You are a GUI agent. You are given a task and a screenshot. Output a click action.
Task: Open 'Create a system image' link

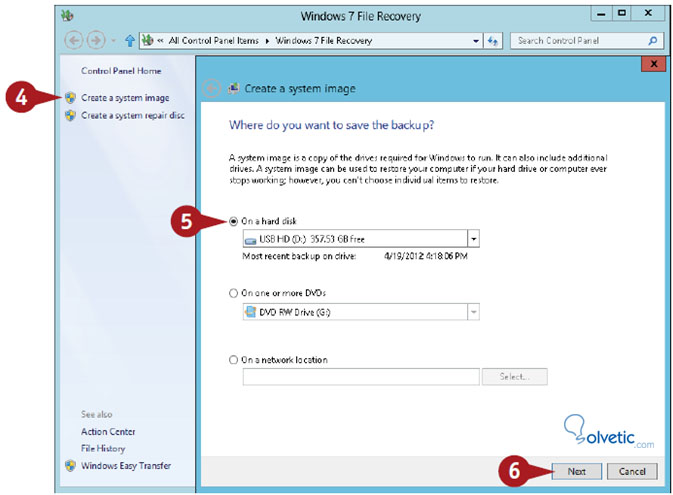pos(125,98)
